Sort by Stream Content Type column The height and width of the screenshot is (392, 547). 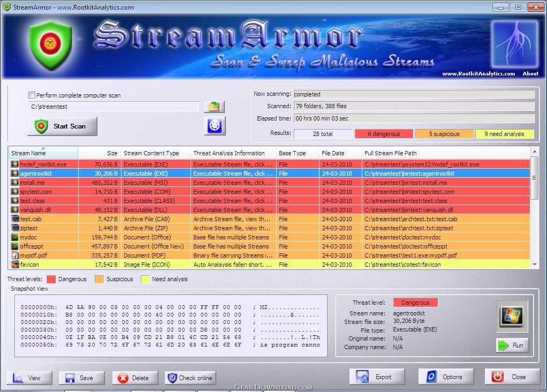[x=156, y=153]
